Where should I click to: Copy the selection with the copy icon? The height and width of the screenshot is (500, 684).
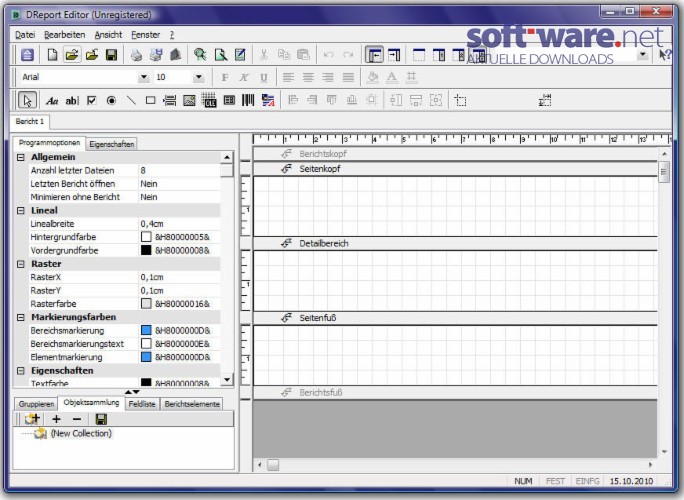point(284,55)
